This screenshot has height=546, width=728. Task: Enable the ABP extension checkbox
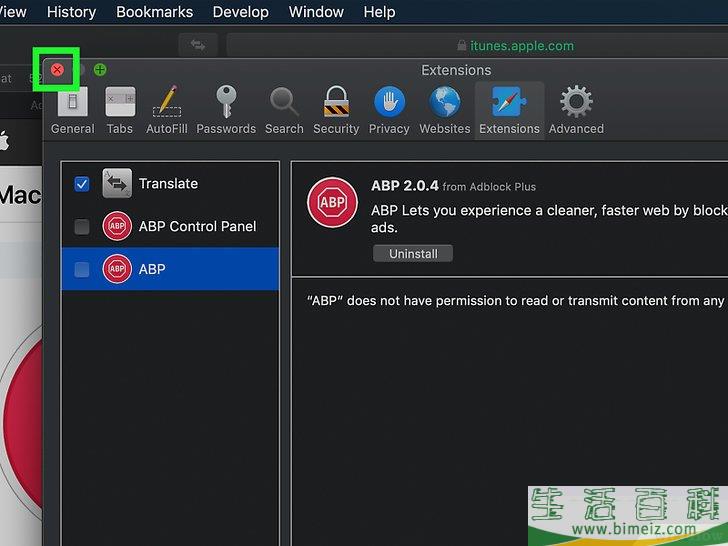[82, 269]
